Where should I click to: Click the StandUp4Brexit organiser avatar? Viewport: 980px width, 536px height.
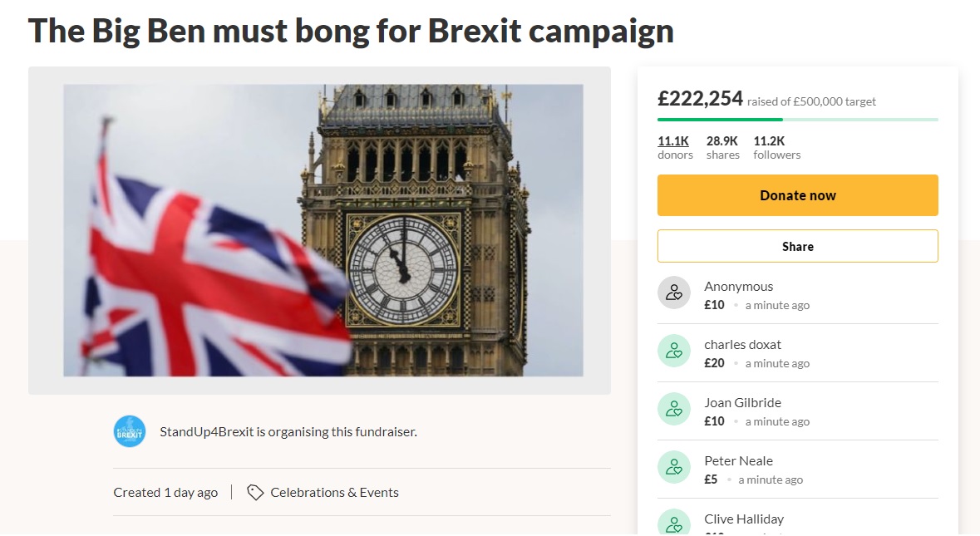click(x=130, y=431)
